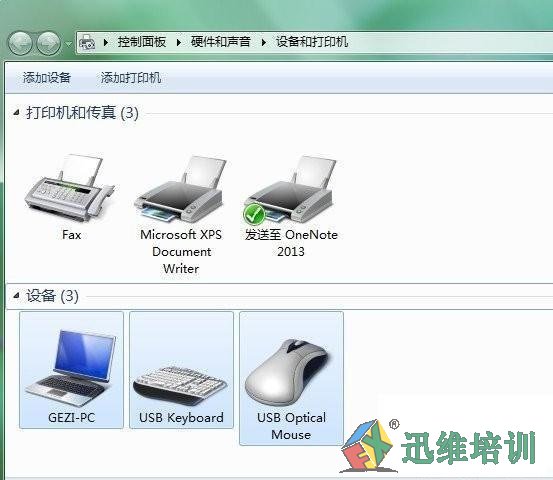Select the USB Keyboard device icon
The width and height of the screenshot is (553, 480).
[x=180, y=386]
